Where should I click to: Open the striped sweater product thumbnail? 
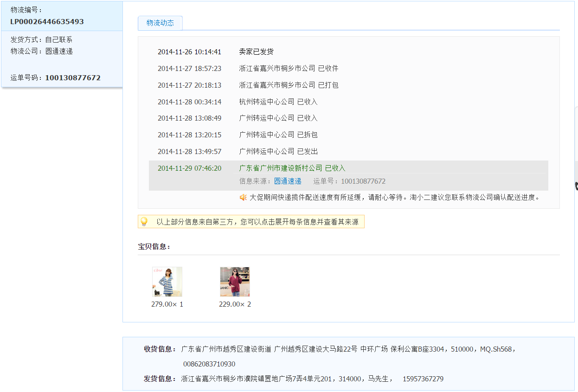[167, 282]
